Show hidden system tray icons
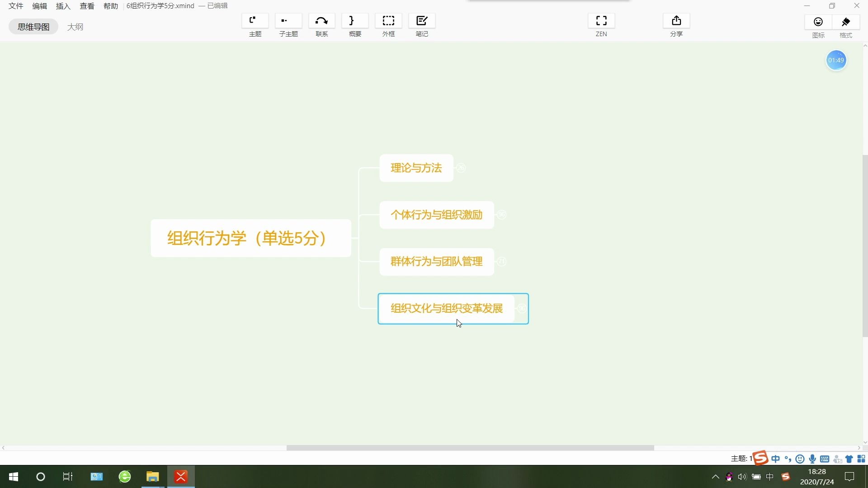The width and height of the screenshot is (868, 488). 715,477
